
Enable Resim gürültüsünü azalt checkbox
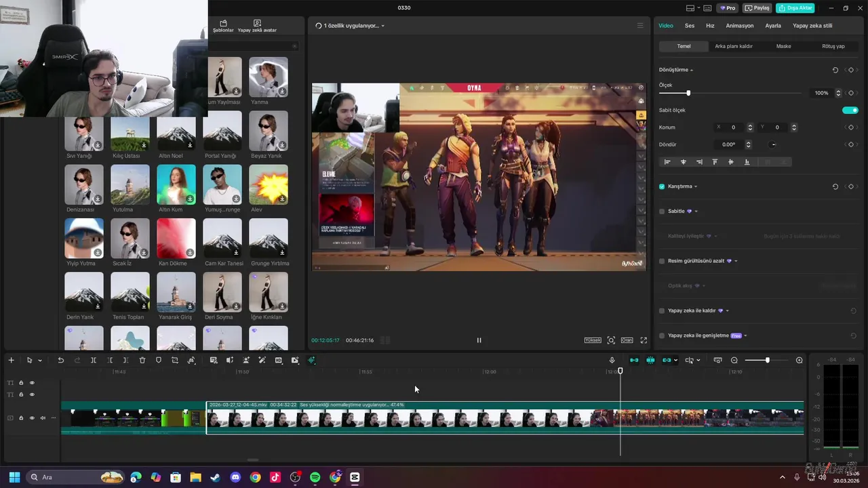pyautogui.click(x=662, y=261)
